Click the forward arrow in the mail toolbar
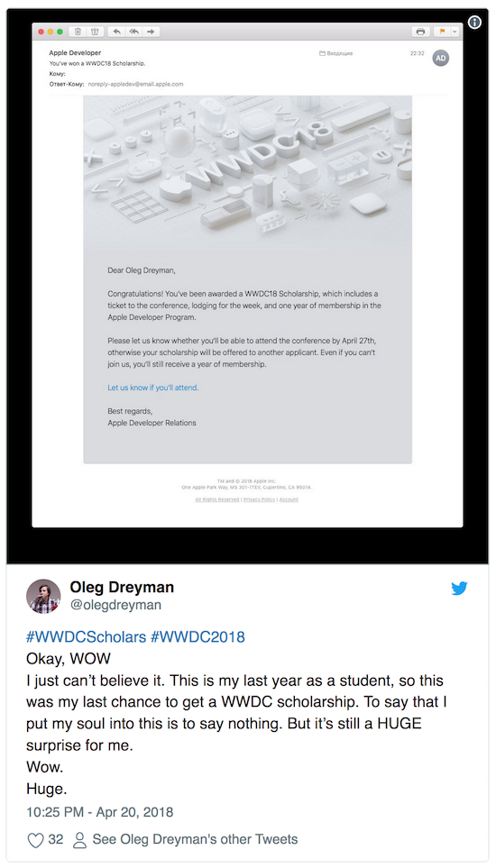Viewport: 496px width, 868px height. click(x=151, y=32)
